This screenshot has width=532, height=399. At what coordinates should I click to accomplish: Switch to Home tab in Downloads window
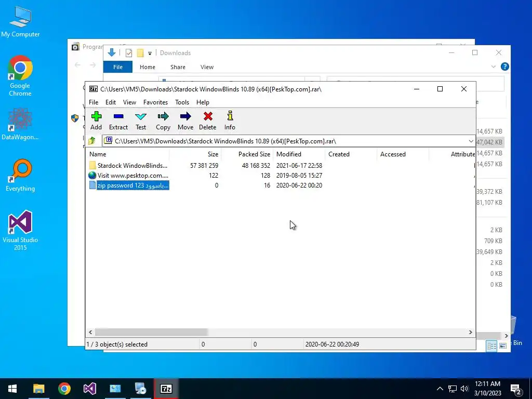click(147, 67)
